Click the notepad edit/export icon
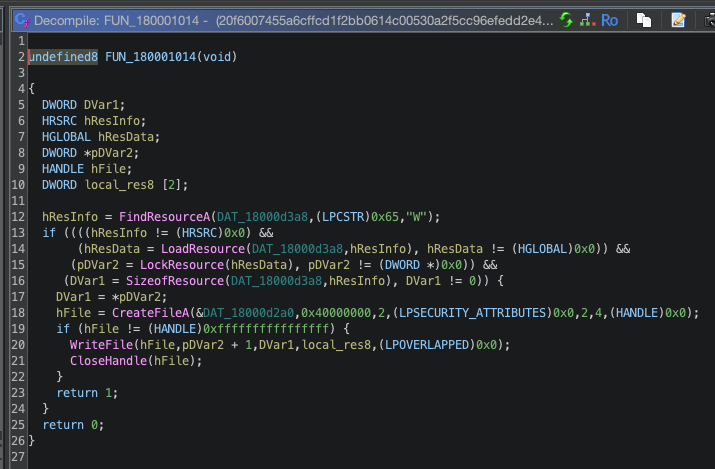This screenshot has height=469, width=715. pos(678,20)
